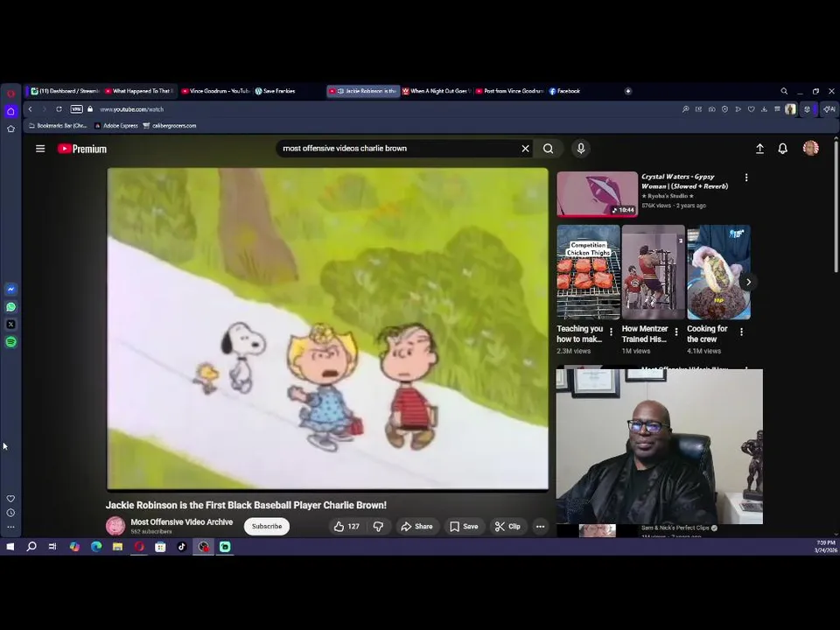The height and width of the screenshot is (630, 840).
Task: Show next shorts with the right chevron
Action: (x=748, y=282)
